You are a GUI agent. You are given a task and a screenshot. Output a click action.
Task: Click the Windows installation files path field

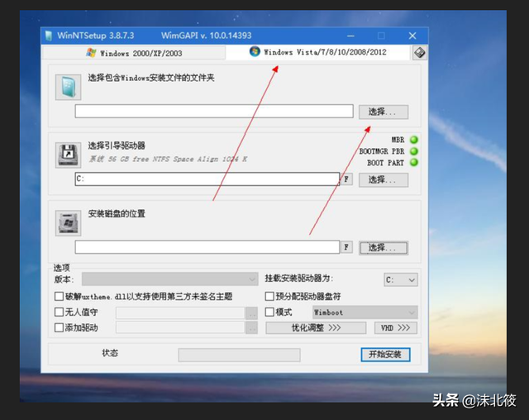214,112
